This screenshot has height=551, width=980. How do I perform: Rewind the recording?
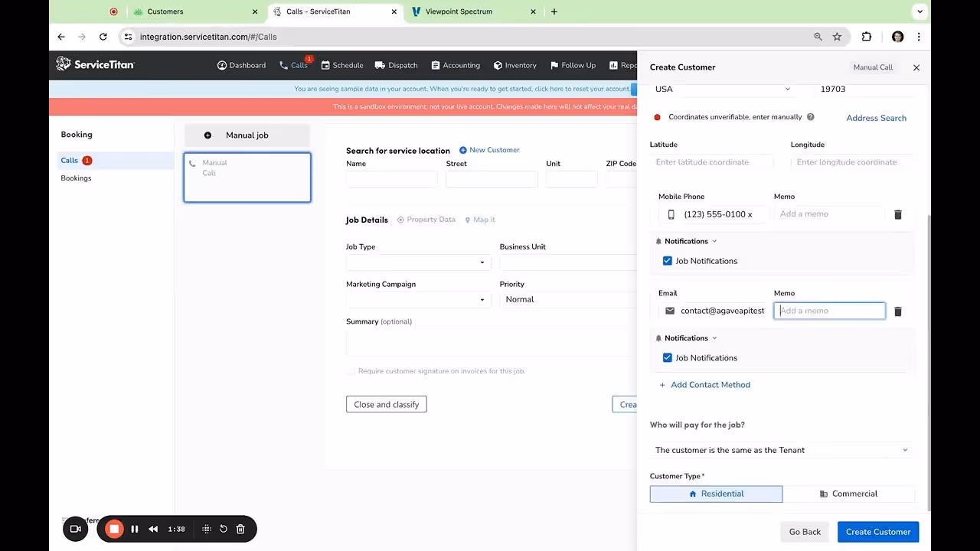tap(153, 529)
